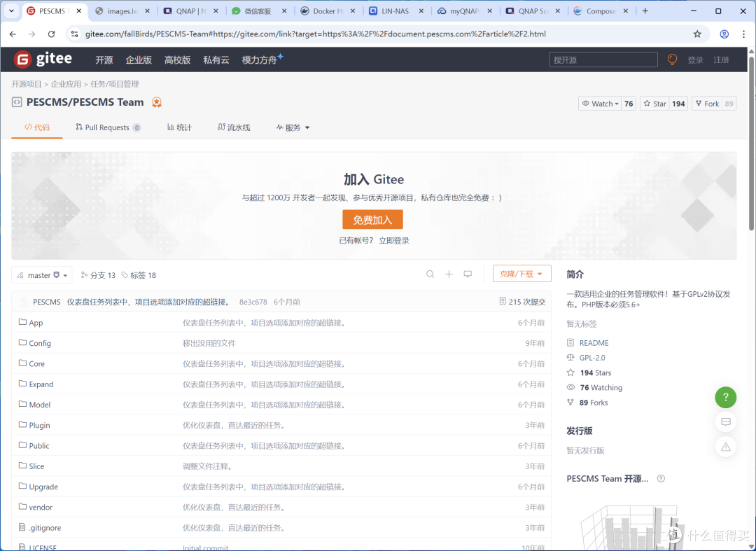Open the Core folder
The width and height of the screenshot is (756, 551).
[36, 364]
